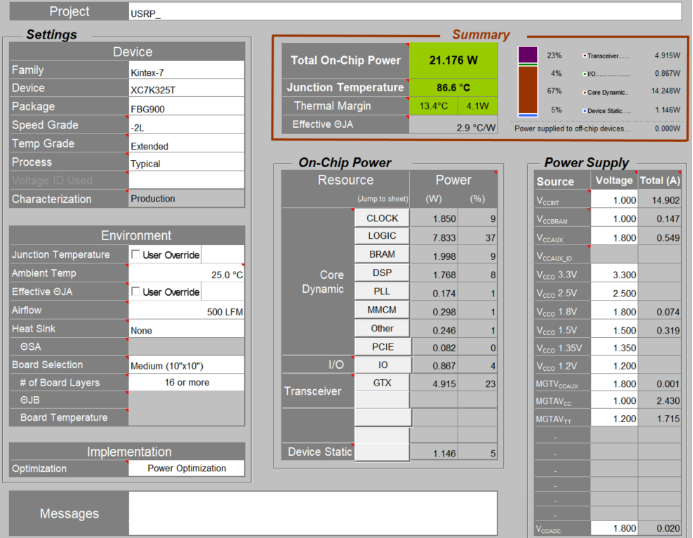
Task: Click the stacked power bar in Summary
Action: click(527, 82)
